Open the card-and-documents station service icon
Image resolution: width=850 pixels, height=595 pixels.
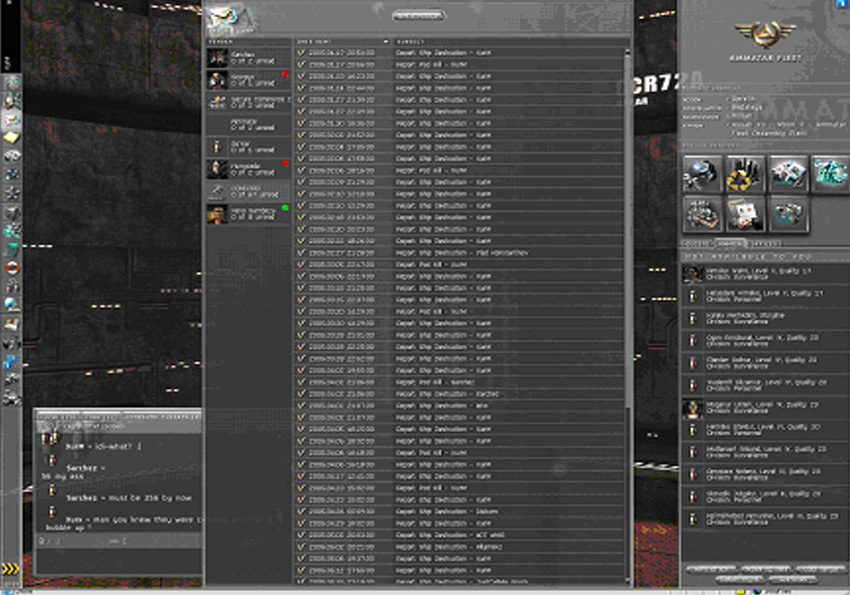[x=745, y=214]
